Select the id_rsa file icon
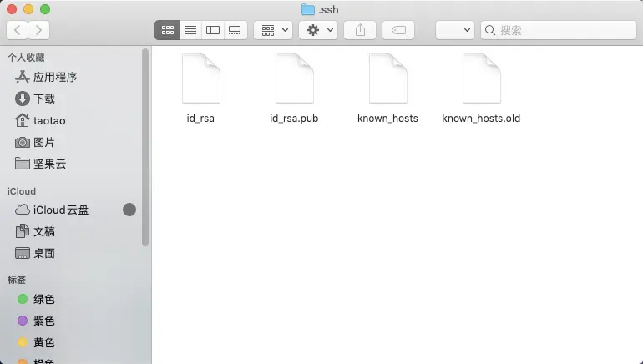The width and height of the screenshot is (643, 364). tap(201, 78)
